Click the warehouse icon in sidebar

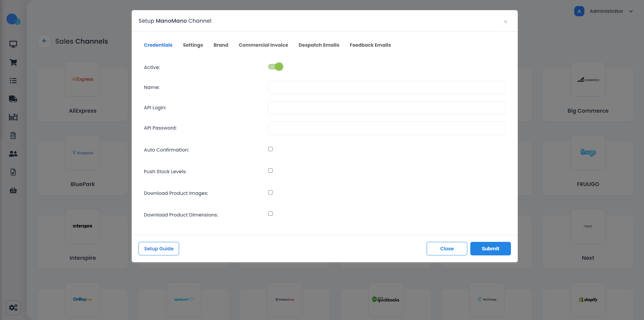coord(13,117)
